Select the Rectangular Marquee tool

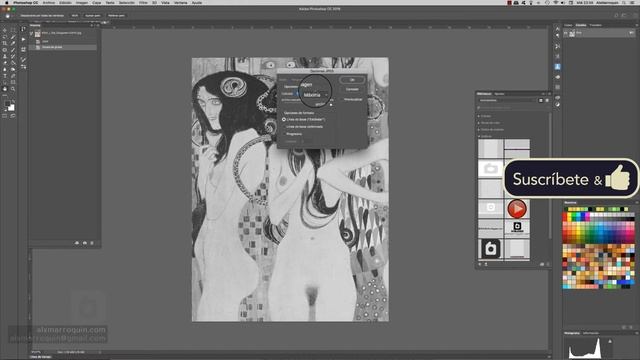pyautogui.click(x=13, y=30)
